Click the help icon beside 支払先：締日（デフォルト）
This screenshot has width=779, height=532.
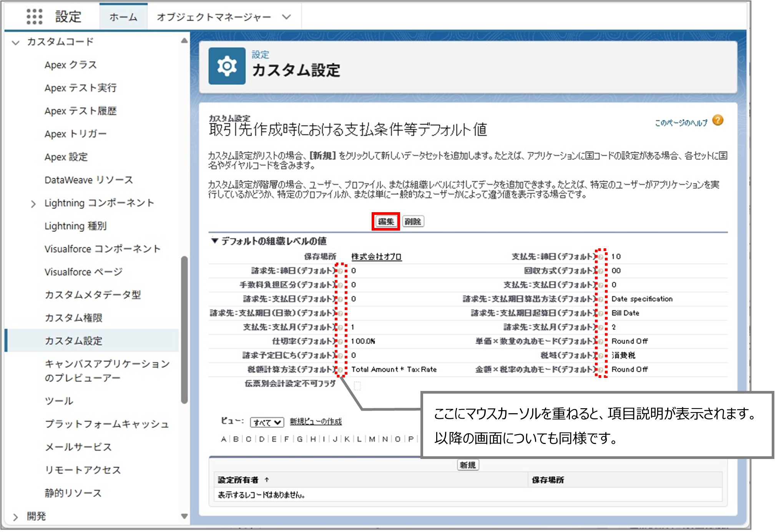pyautogui.click(x=601, y=257)
